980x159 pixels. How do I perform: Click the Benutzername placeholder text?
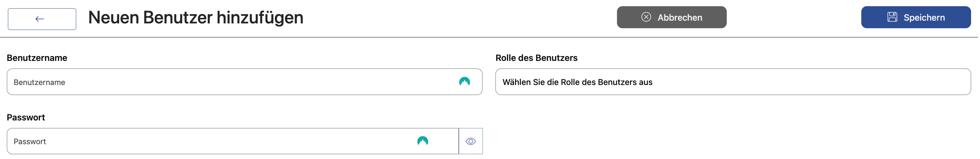point(39,82)
